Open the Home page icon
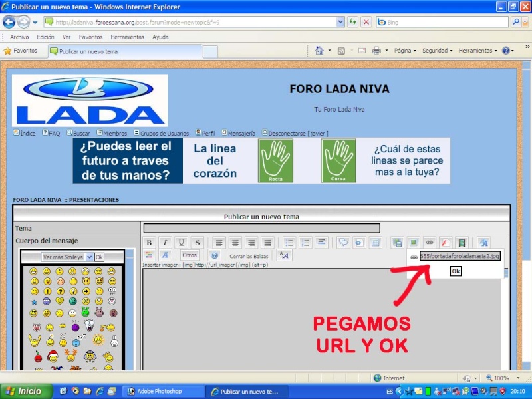 pos(319,51)
